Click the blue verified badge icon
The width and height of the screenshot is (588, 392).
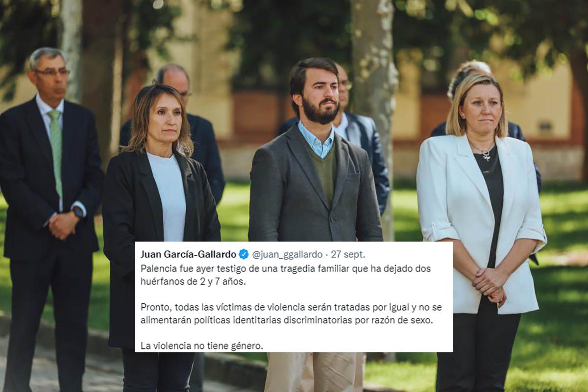[x=244, y=254]
